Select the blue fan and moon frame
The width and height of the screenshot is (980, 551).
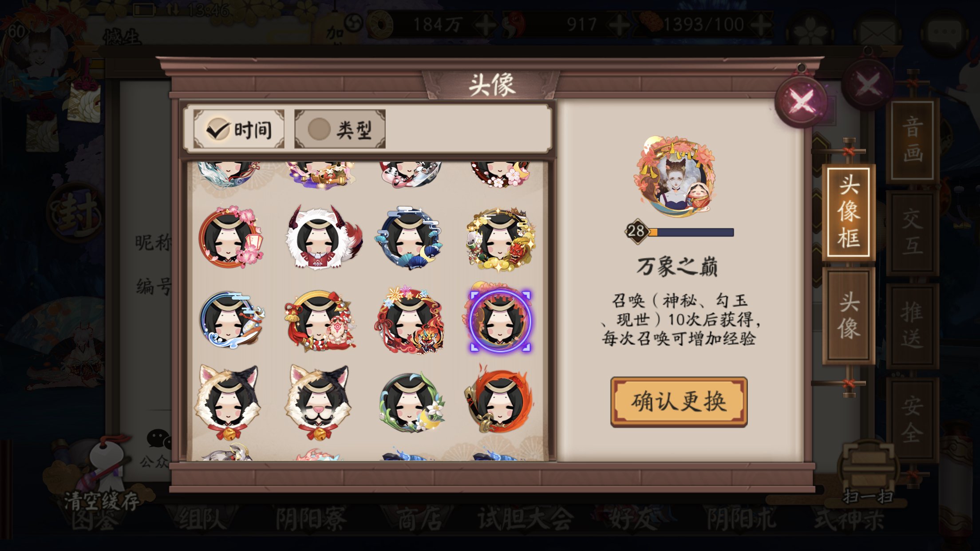[409, 237]
